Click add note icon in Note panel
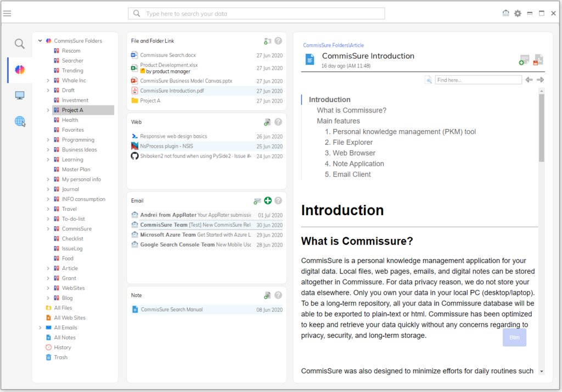Screen dimensions: 562x392 tap(267, 295)
